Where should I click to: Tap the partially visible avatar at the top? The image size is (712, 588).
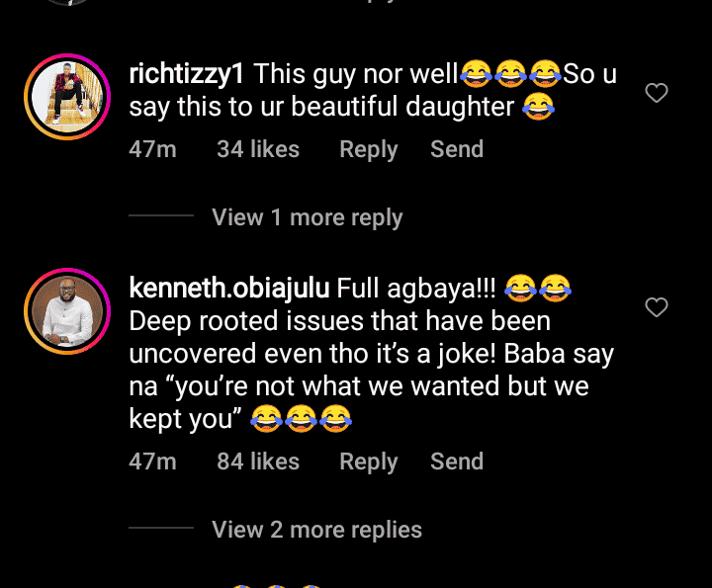point(67,2)
